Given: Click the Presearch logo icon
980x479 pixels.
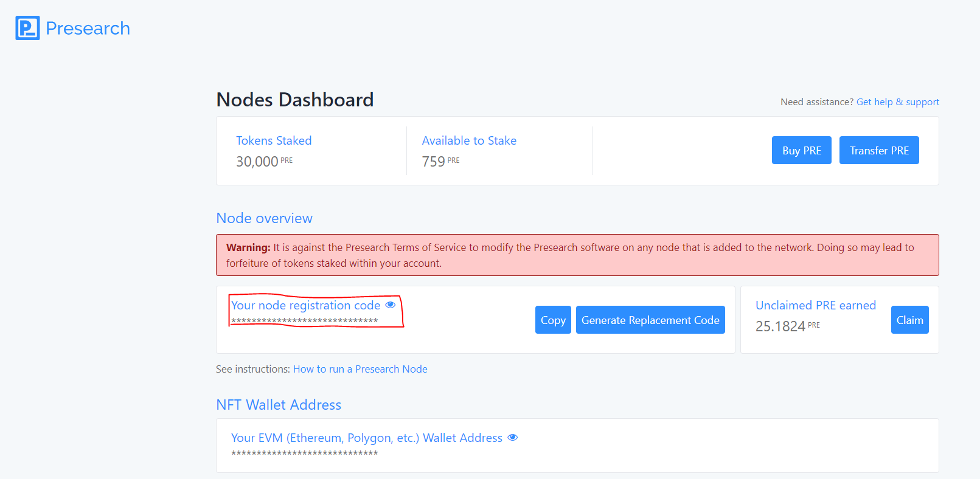Looking at the screenshot, I should (x=27, y=29).
